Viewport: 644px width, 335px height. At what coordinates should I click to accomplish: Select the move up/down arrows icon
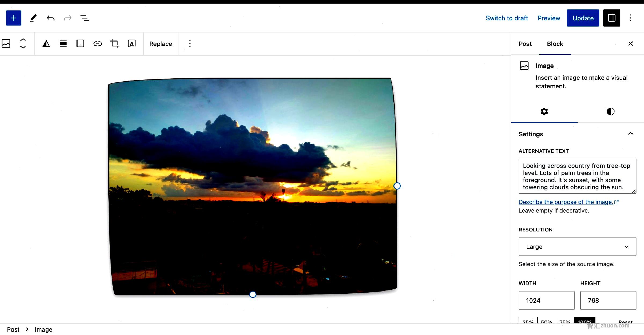(23, 43)
